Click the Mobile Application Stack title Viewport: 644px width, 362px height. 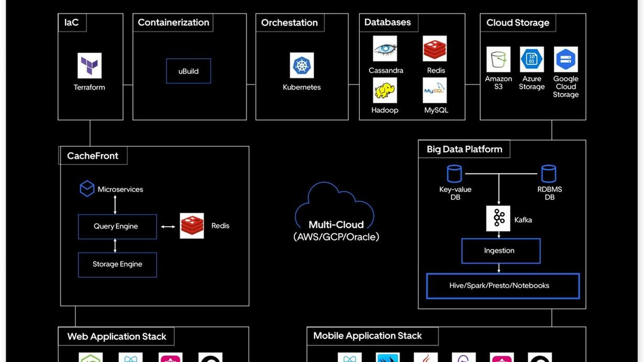coord(368,336)
